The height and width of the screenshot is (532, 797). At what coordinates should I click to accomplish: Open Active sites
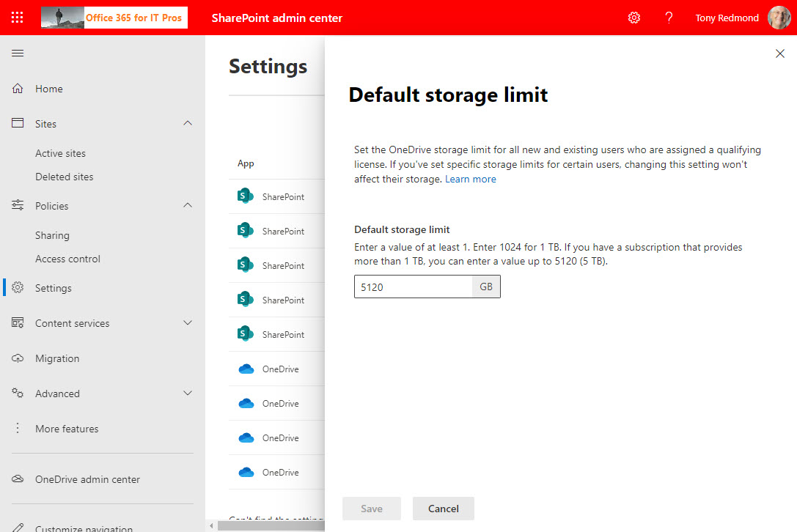point(60,153)
